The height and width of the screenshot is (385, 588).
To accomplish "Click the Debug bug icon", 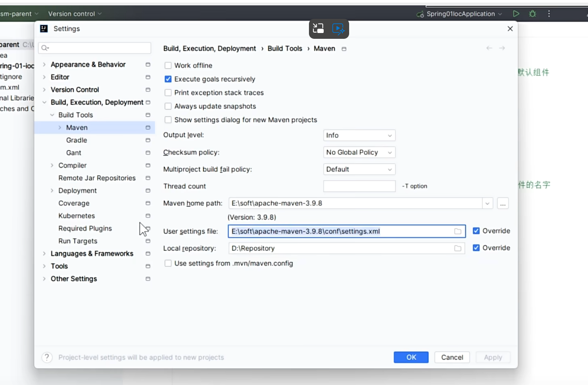I will [x=532, y=14].
